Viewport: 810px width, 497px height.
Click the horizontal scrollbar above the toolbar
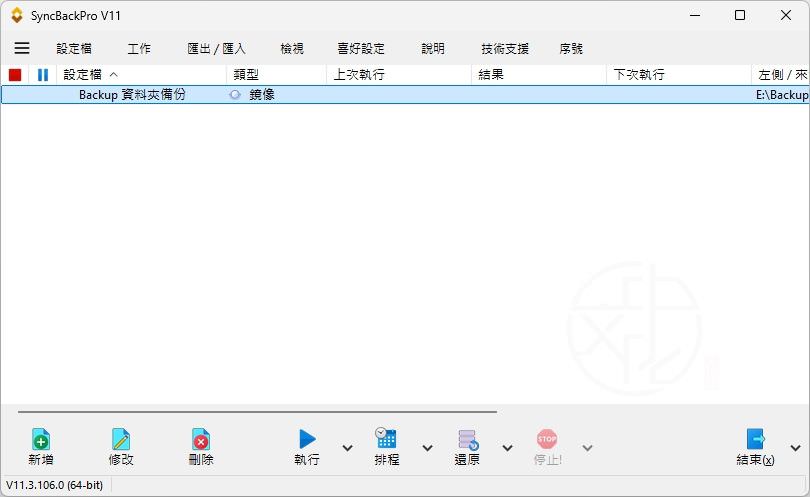pos(257,411)
